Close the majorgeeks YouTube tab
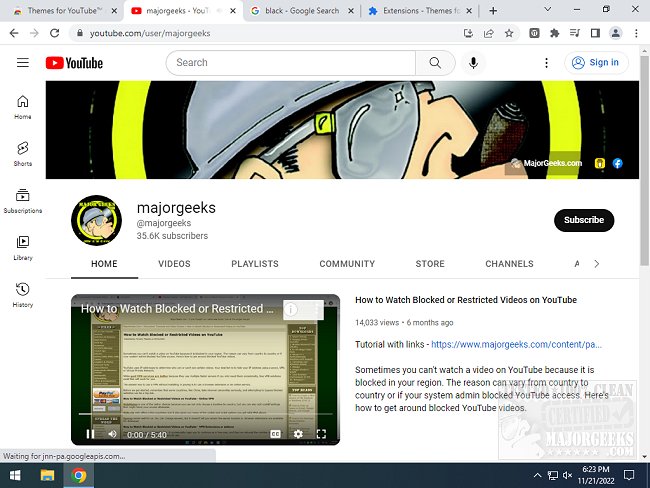The image size is (650, 488). coord(233,11)
